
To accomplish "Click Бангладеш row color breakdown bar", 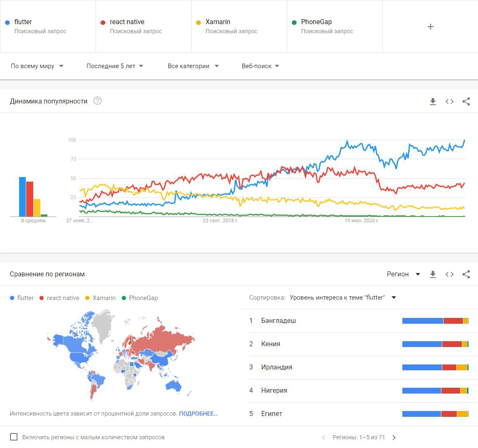I will pos(435,321).
